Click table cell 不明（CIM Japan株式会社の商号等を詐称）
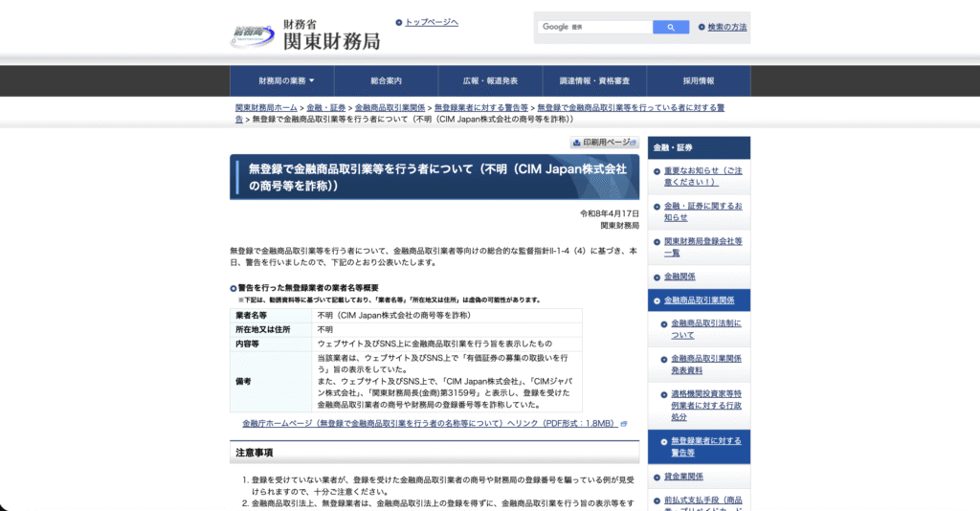The image size is (980, 511). pyautogui.click(x=447, y=316)
